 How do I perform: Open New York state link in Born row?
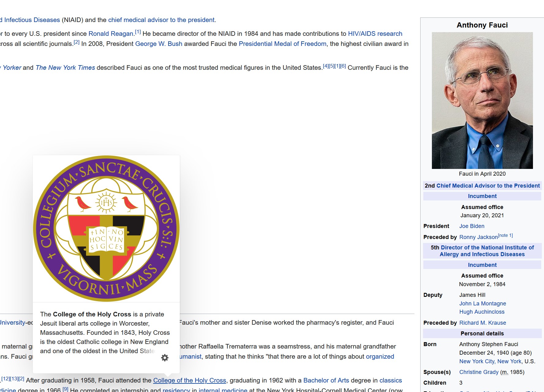(x=509, y=361)
